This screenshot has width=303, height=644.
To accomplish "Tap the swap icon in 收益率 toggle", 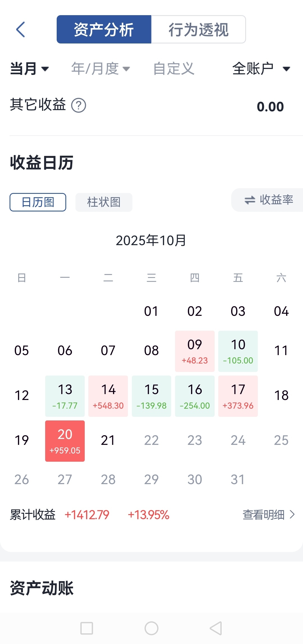I will pos(250,200).
